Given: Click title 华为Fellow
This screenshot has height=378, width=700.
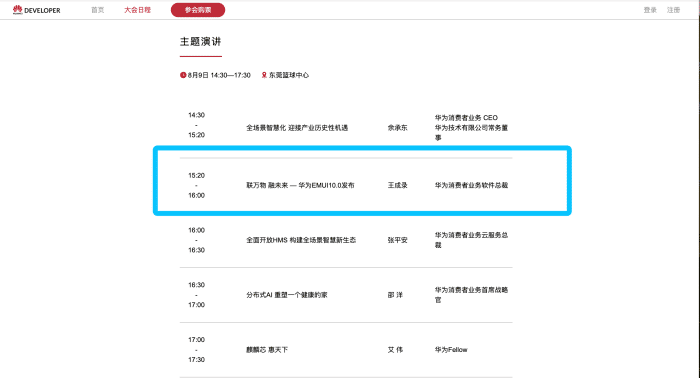Looking at the screenshot, I should (x=451, y=350).
